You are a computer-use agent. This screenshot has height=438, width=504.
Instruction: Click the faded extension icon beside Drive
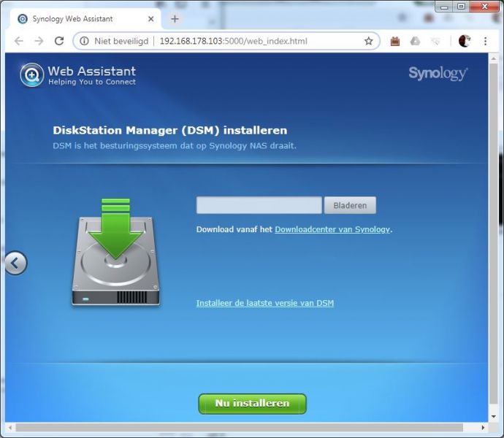coord(435,41)
